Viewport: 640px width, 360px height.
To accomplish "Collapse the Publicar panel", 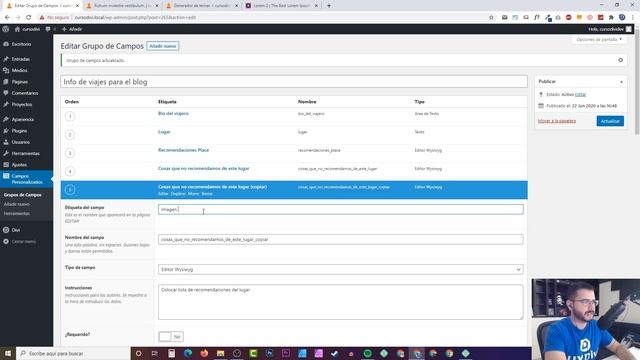I will [x=621, y=82].
